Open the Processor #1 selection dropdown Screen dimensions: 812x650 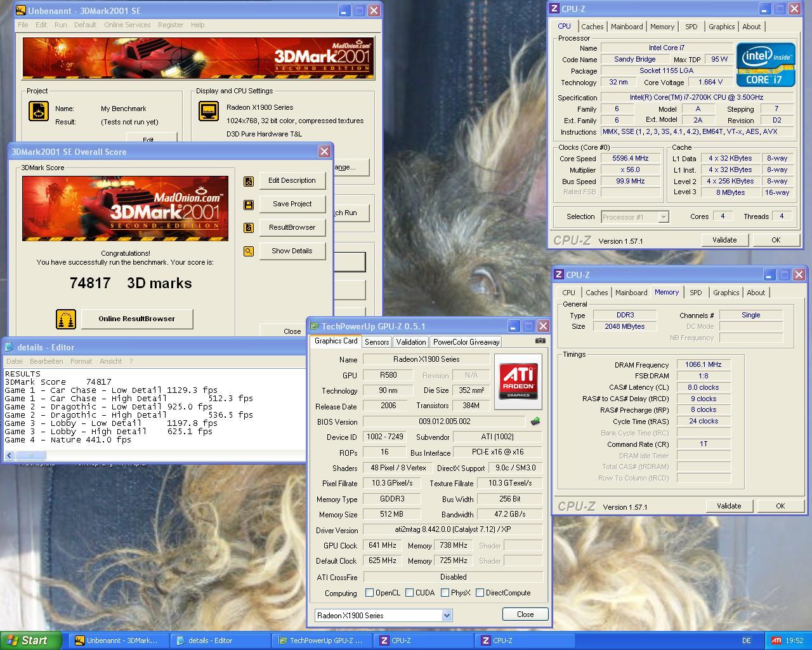tap(664, 217)
